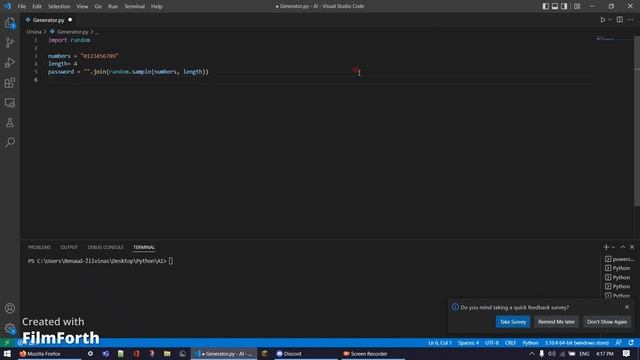Run the Python file with play button
640x360 pixels.
click(x=602, y=20)
